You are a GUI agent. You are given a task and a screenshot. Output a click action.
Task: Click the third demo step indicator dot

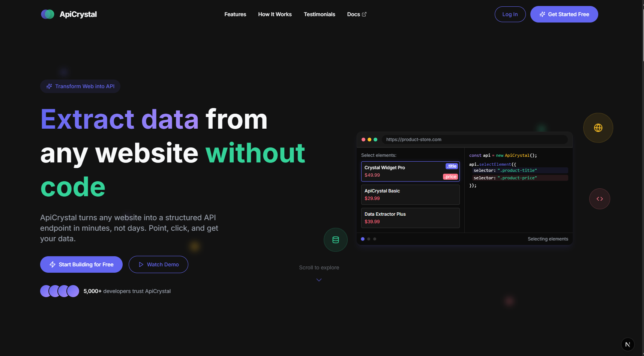click(375, 239)
